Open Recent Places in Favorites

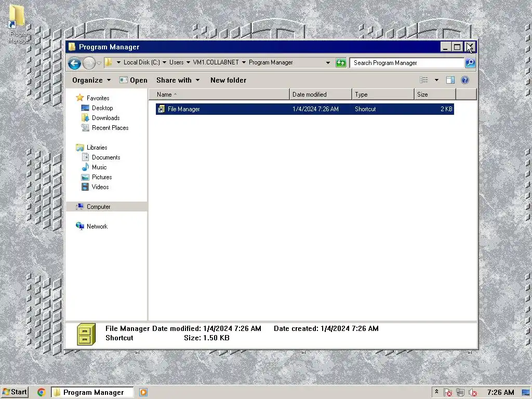110,128
